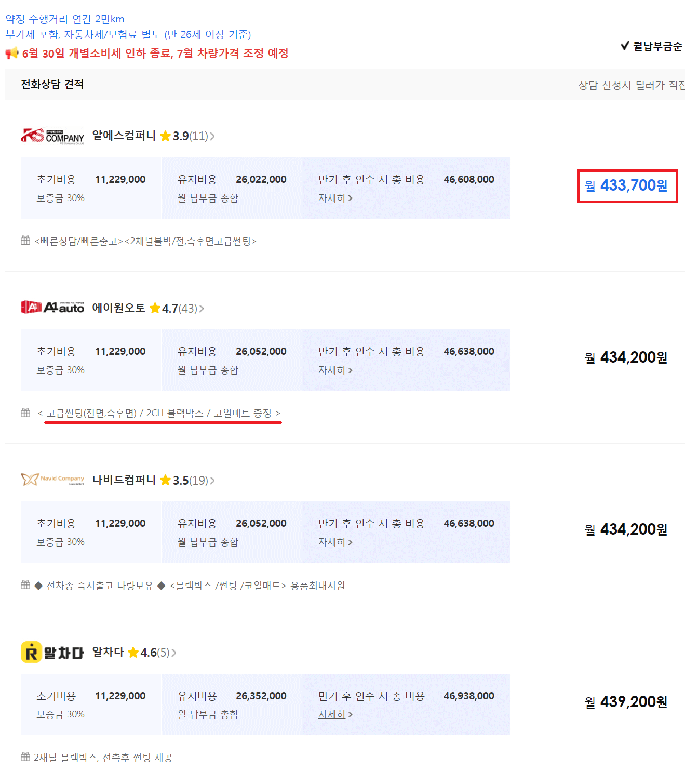Click the highlighted 월 433,700원 price

(x=627, y=186)
